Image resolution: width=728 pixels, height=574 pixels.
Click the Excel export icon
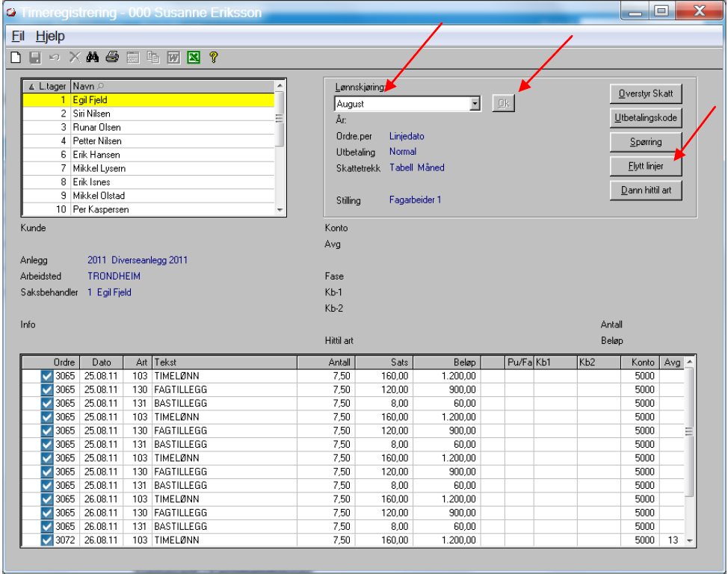click(x=194, y=57)
